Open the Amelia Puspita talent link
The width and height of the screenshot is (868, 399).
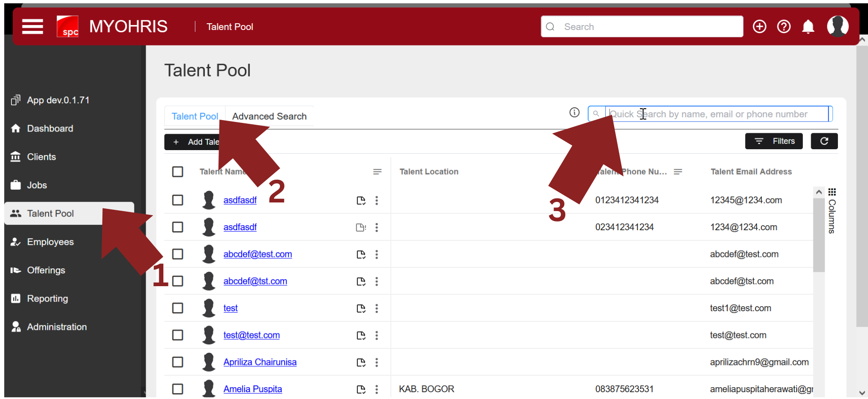point(253,389)
